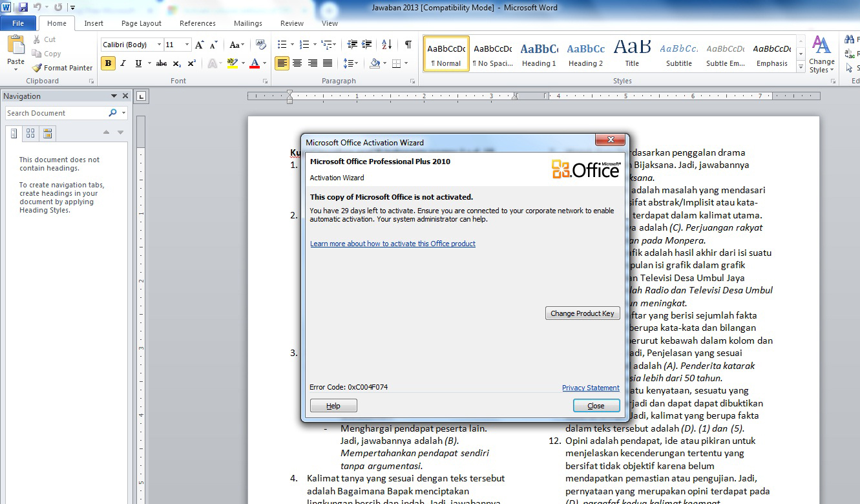This screenshot has height=504, width=860.
Task: Click the tab selector box beside the ruler
Action: (142, 96)
